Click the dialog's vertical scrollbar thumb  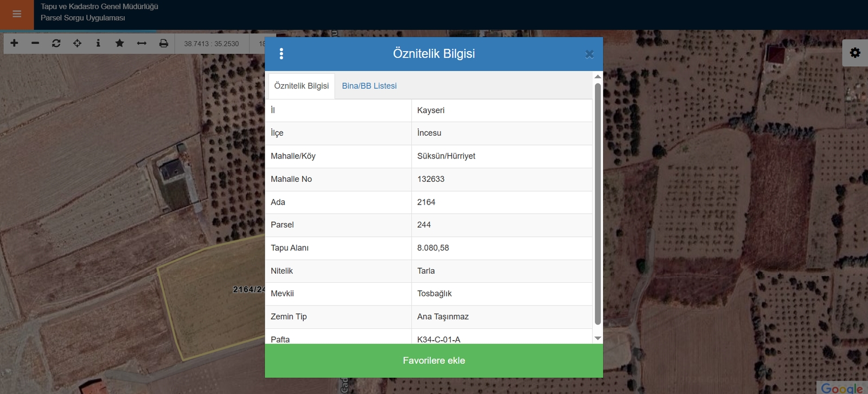598,204
